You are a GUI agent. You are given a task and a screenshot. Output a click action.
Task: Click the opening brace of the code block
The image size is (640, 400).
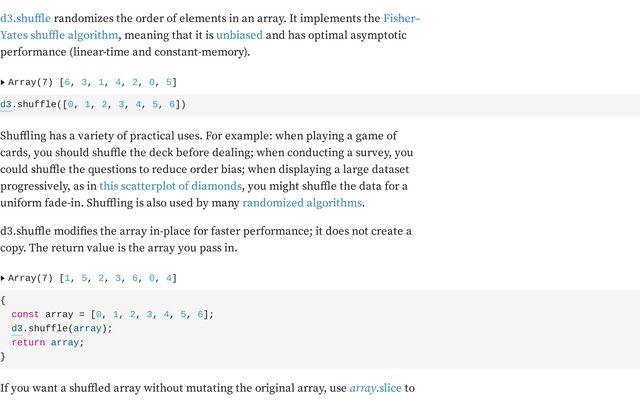(3, 300)
